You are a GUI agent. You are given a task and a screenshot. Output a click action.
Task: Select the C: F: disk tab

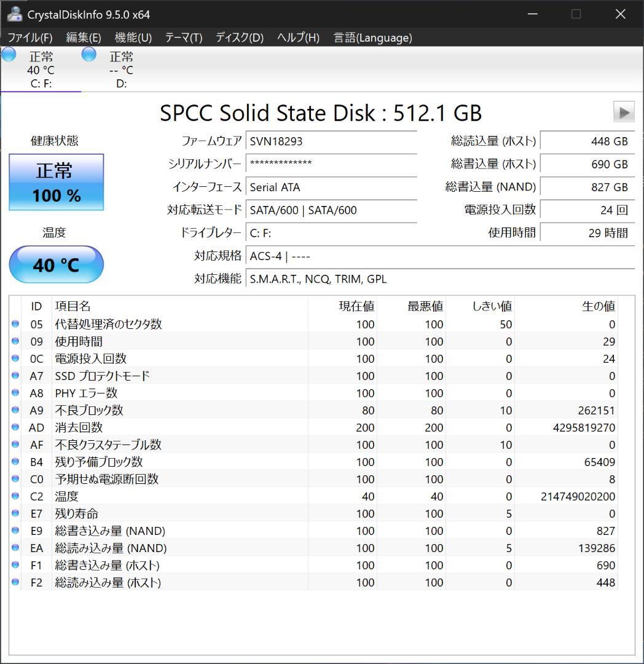(x=41, y=69)
